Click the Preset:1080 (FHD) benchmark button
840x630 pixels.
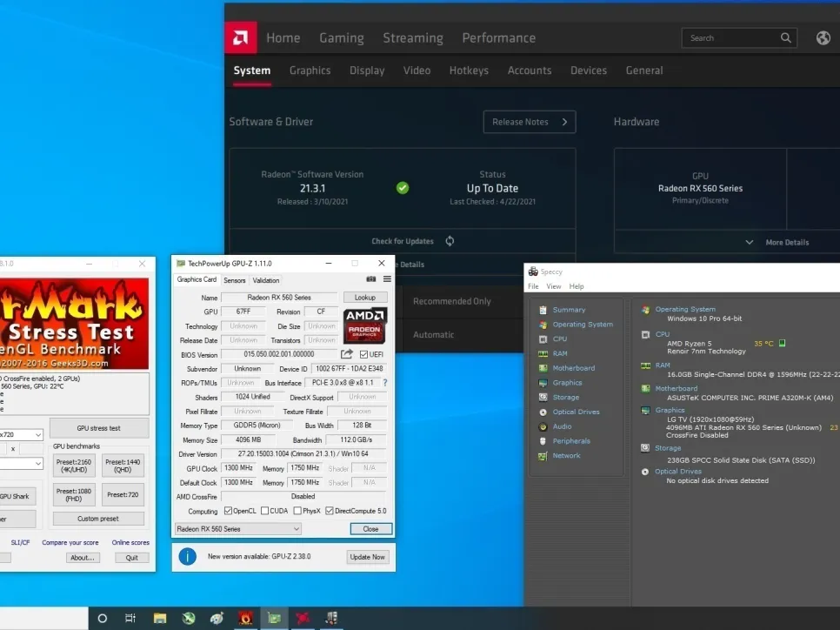click(x=73, y=494)
